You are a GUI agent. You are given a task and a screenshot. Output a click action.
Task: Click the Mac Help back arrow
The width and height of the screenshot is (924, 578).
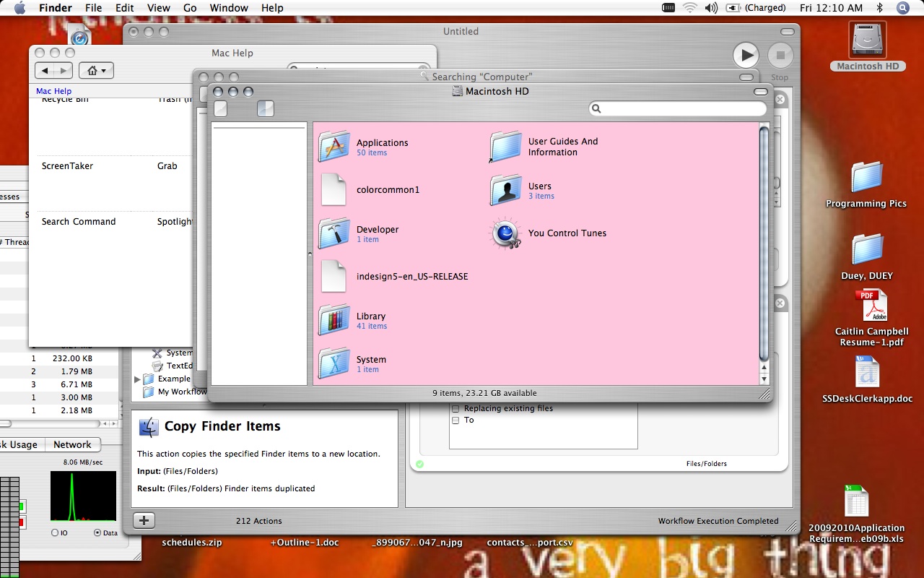coord(45,71)
